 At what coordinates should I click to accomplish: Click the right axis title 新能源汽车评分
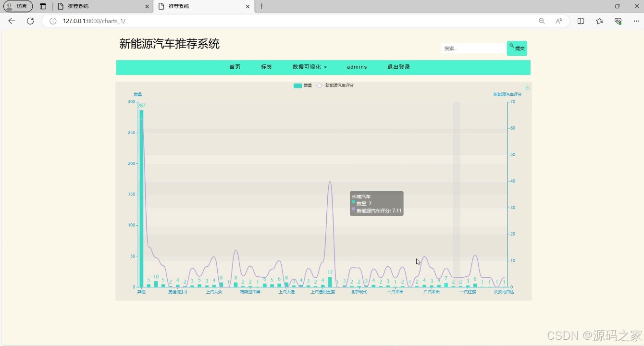coord(508,95)
